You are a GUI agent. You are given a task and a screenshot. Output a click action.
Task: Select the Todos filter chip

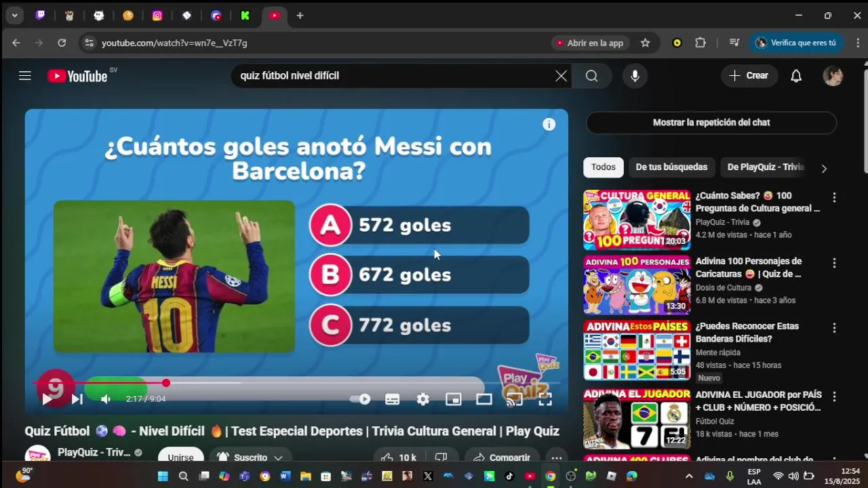tap(603, 167)
